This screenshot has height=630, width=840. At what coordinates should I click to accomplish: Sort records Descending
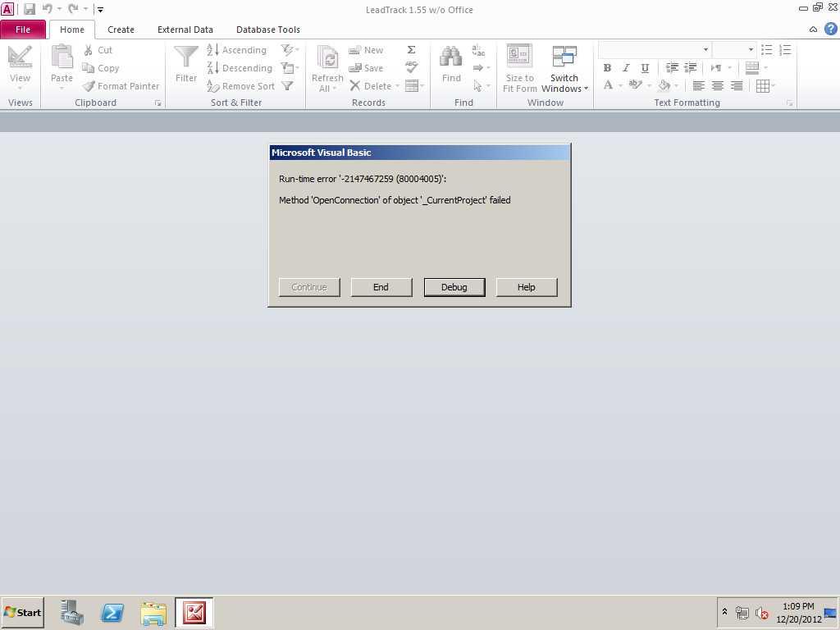point(240,68)
